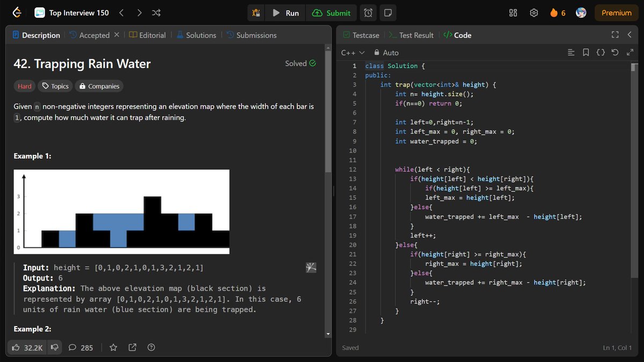
Task: Dislike the problem with thumbs down
Action: [54, 348]
